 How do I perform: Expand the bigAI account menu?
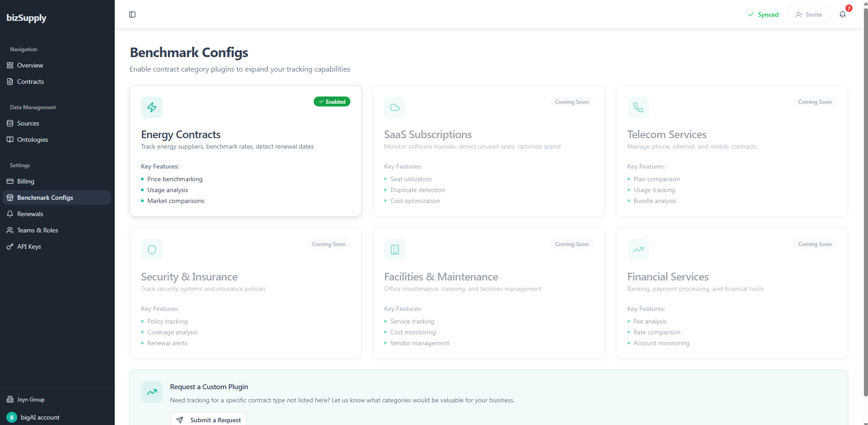[40, 417]
